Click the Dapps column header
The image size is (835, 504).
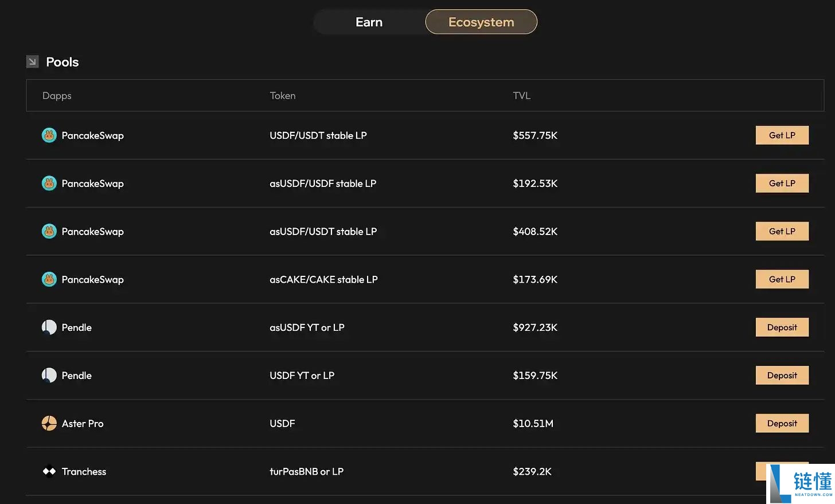[x=57, y=96]
